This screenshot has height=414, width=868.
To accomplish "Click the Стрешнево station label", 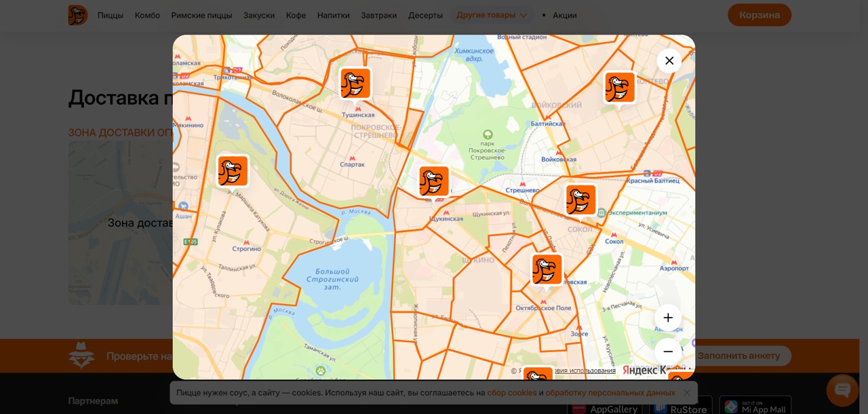I will pyautogui.click(x=522, y=191).
